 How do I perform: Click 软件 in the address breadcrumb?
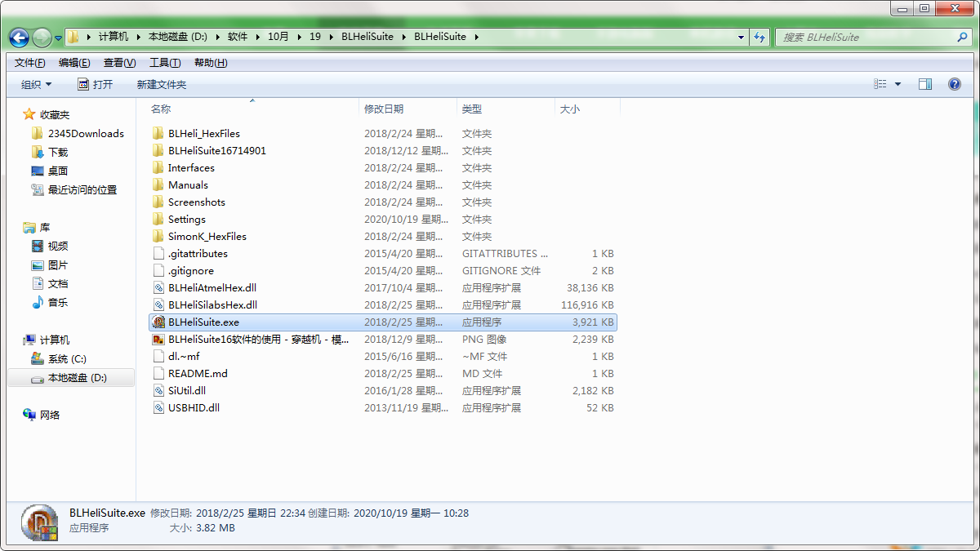[x=238, y=37]
